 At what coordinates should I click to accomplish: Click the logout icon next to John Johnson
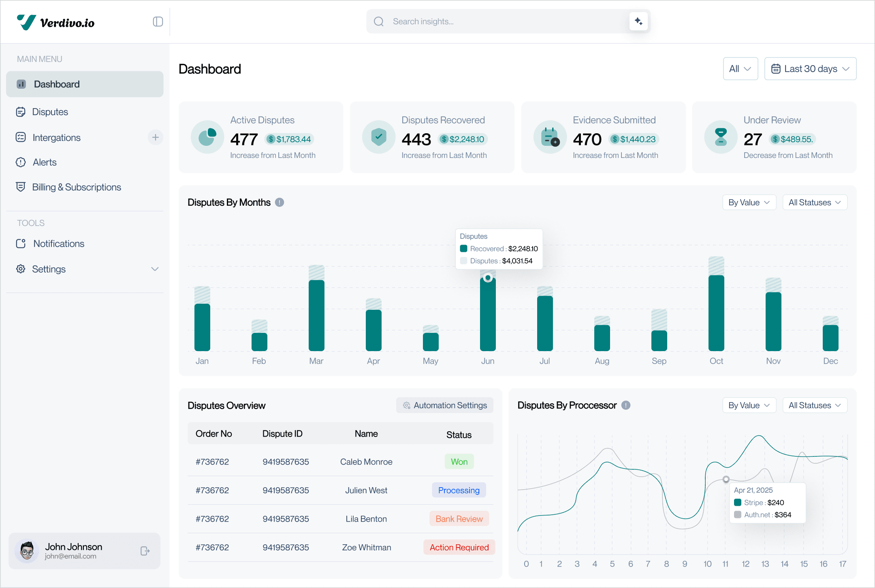145,551
